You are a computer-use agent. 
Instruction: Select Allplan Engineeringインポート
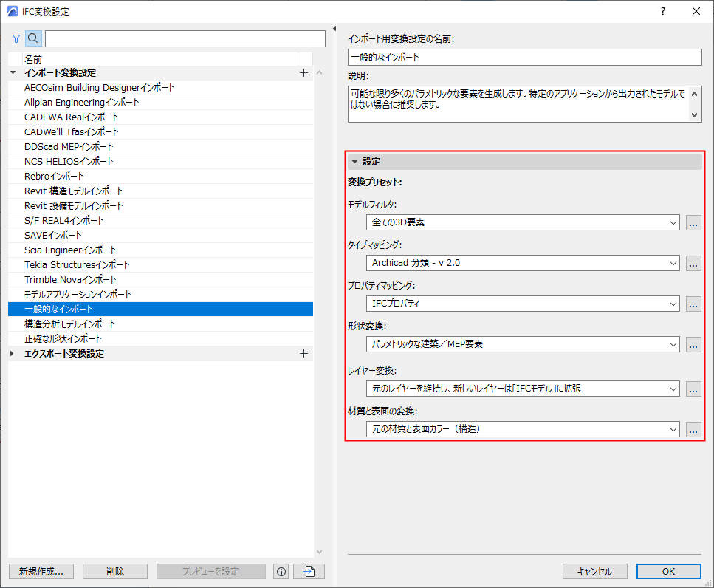160,103
